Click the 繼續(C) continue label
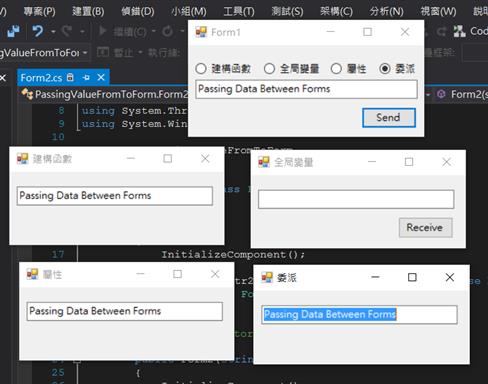The image size is (488, 384). 130,32
